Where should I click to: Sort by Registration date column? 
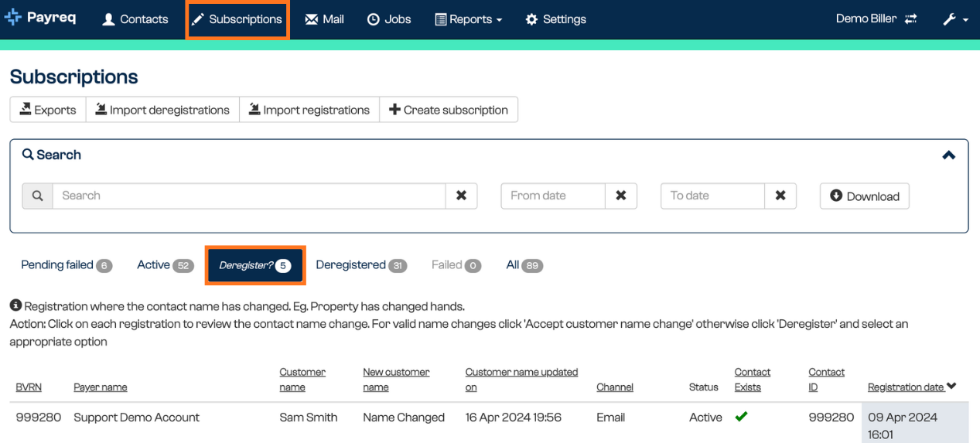click(x=912, y=387)
